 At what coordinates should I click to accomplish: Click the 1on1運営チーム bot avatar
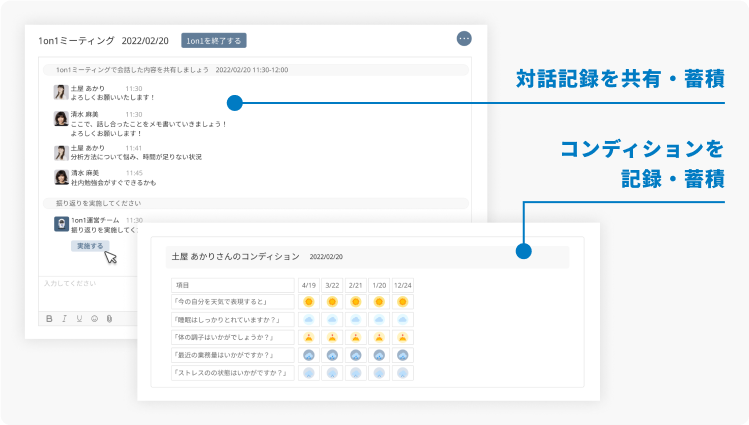coord(61,224)
